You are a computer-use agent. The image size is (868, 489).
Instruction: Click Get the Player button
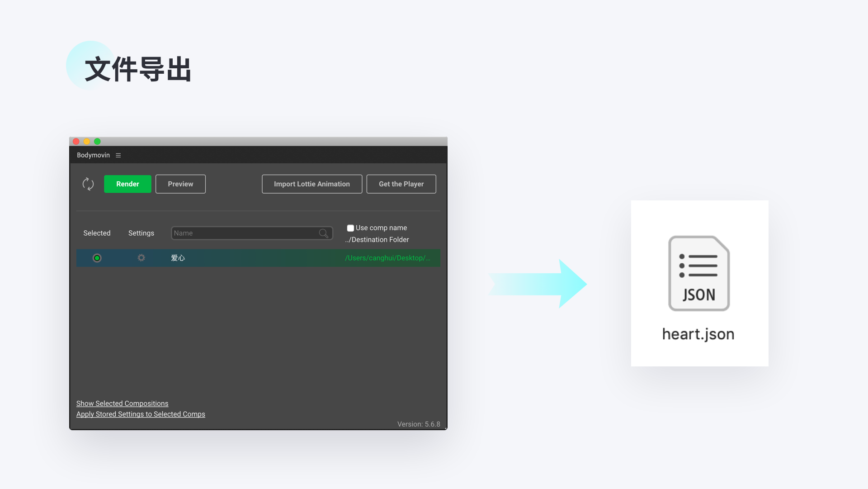pyautogui.click(x=401, y=184)
